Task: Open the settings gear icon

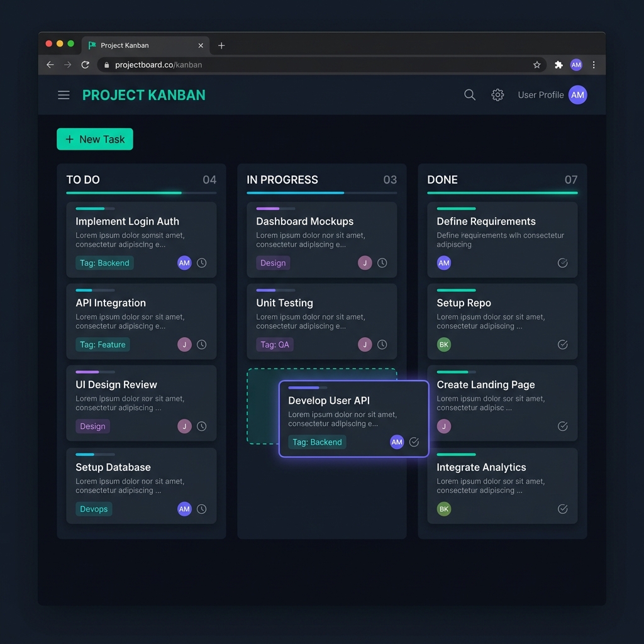Action: coord(497,95)
